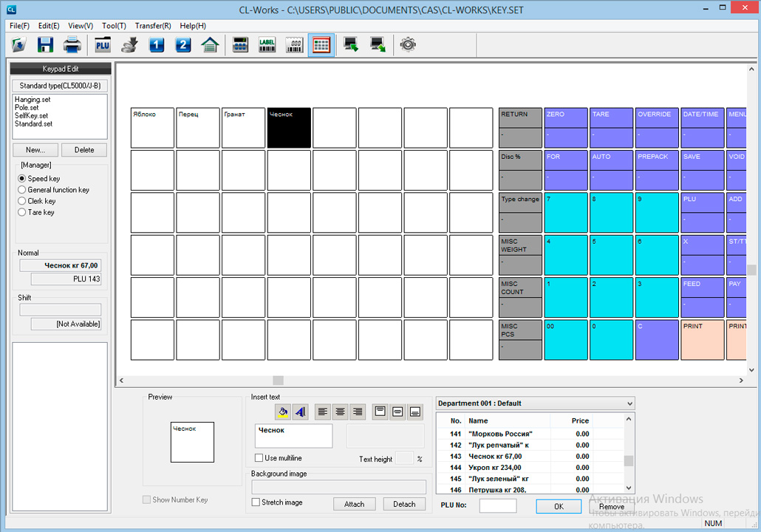
Task: Click the background fill paint bucket icon
Action: pyautogui.click(x=282, y=412)
